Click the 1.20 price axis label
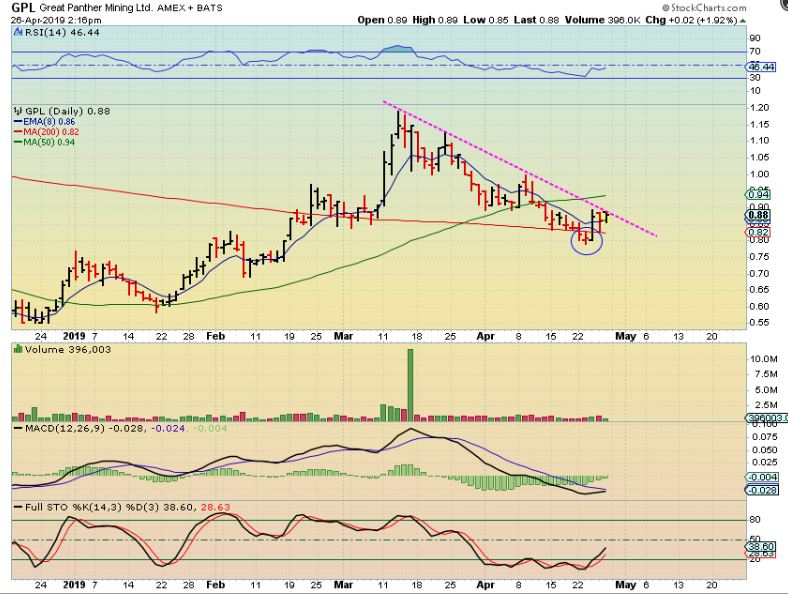This screenshot has width=788, height=594. pyautogui.click(x=759, y=108)
